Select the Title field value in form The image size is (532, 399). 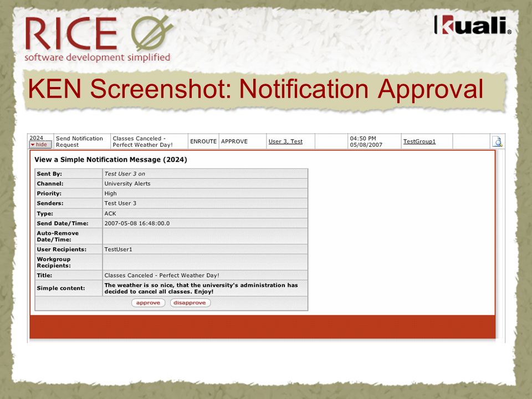(x=161, y=275)
